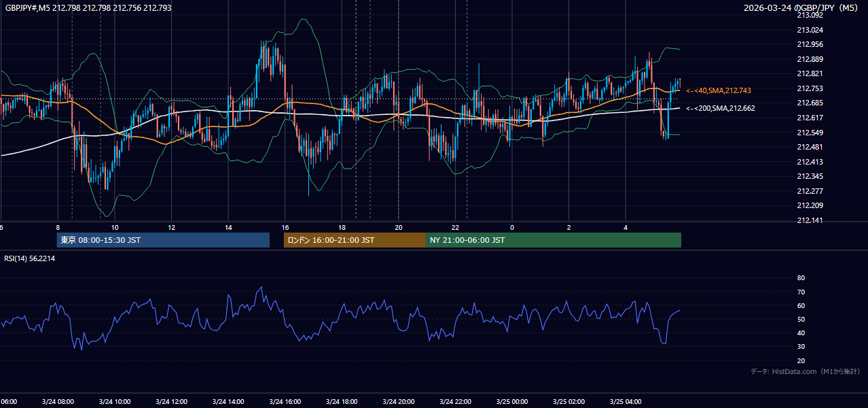Click the NY 21:00-06:00 JST session bar

coord(554,240)
